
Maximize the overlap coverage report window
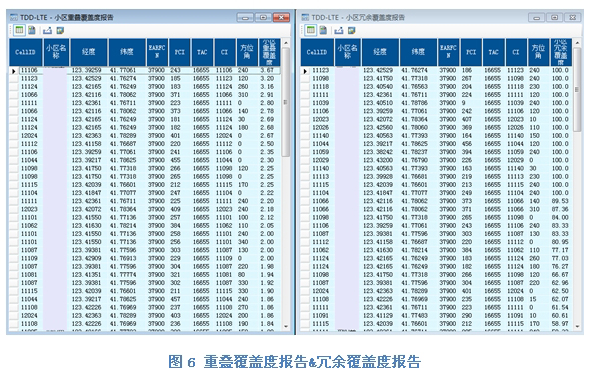pyautogui.click(x=263, y=17)
